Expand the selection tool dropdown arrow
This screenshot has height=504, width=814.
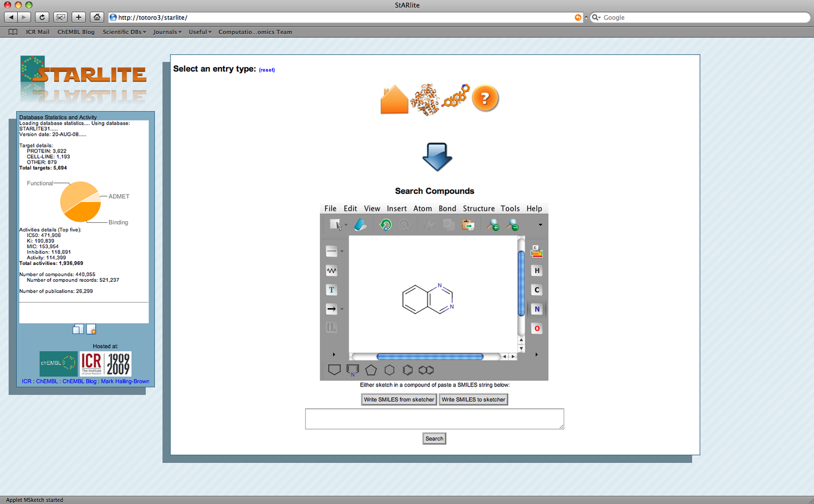tap(346, 225)
